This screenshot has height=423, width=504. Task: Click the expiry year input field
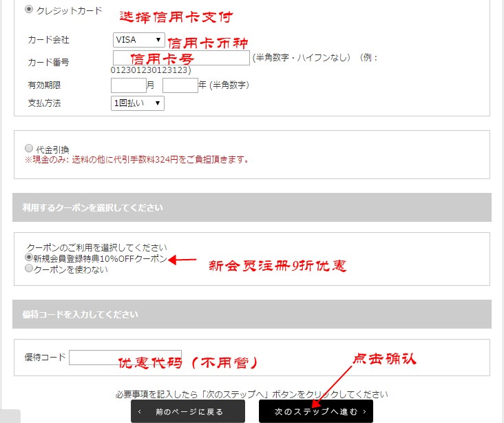pyautogui.click(x=180, y=85)
